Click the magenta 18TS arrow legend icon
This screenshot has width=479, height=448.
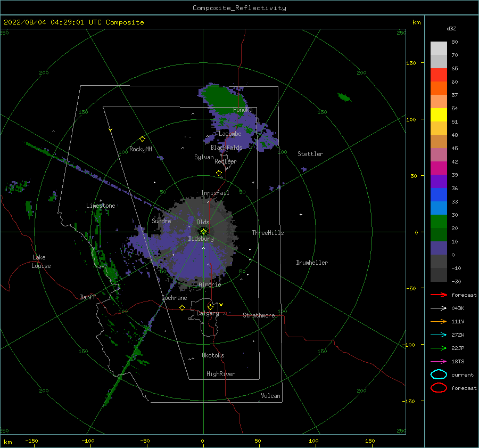coord(439,362)
